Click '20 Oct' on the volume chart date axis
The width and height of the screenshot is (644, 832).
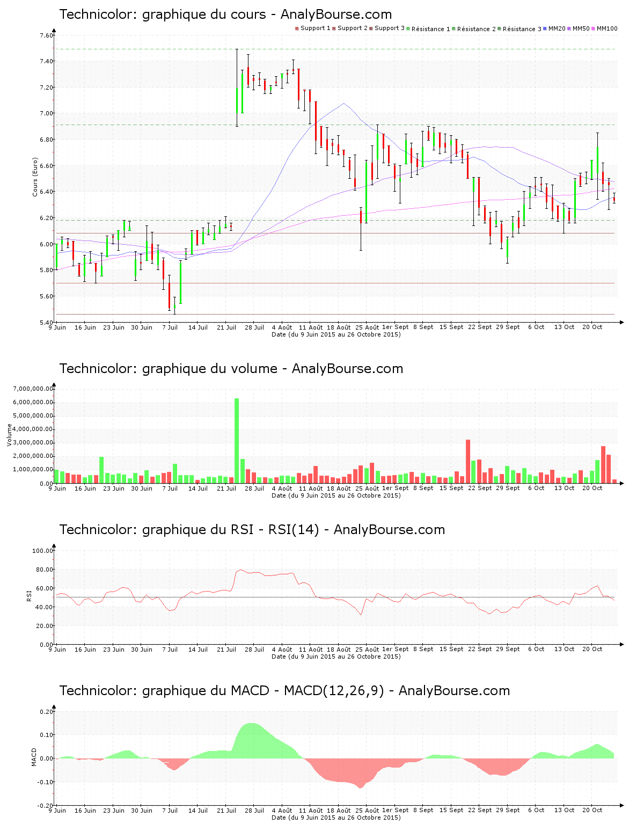pyautogui.click(x=593, y=488)
